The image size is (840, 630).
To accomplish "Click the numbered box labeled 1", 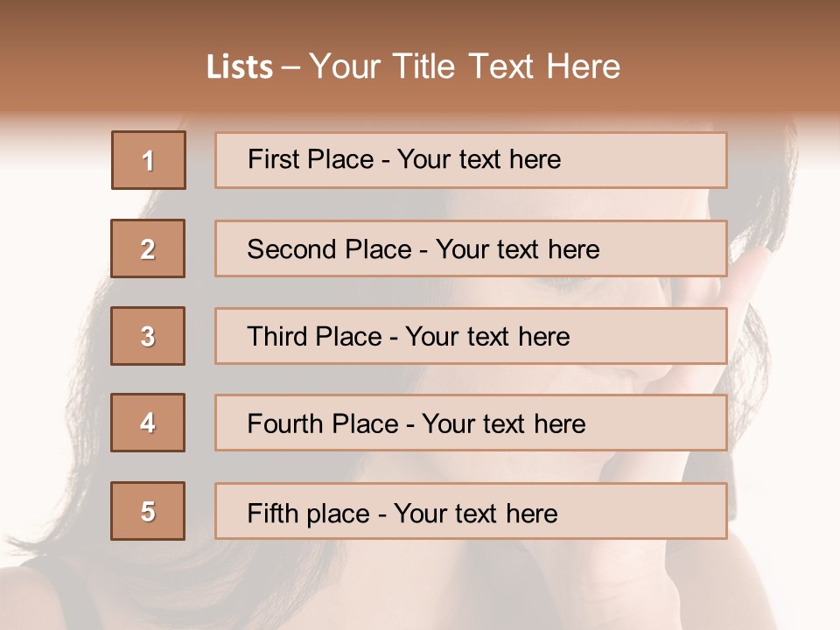I will pos(149,160).
